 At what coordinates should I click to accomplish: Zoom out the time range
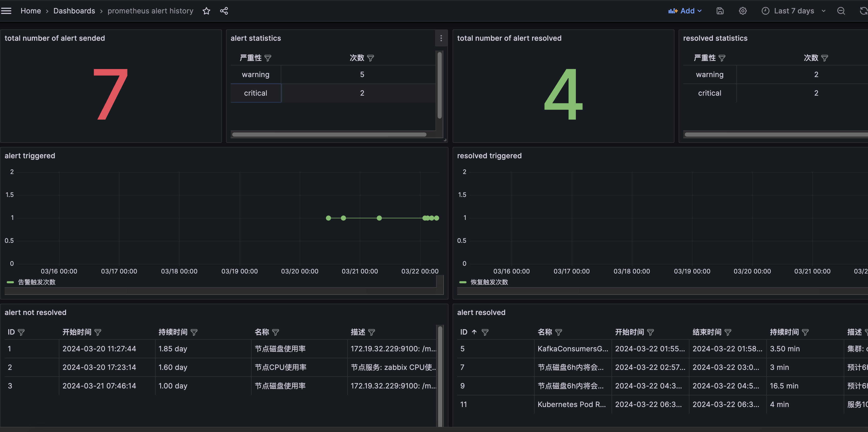click(x=841, y=11)
